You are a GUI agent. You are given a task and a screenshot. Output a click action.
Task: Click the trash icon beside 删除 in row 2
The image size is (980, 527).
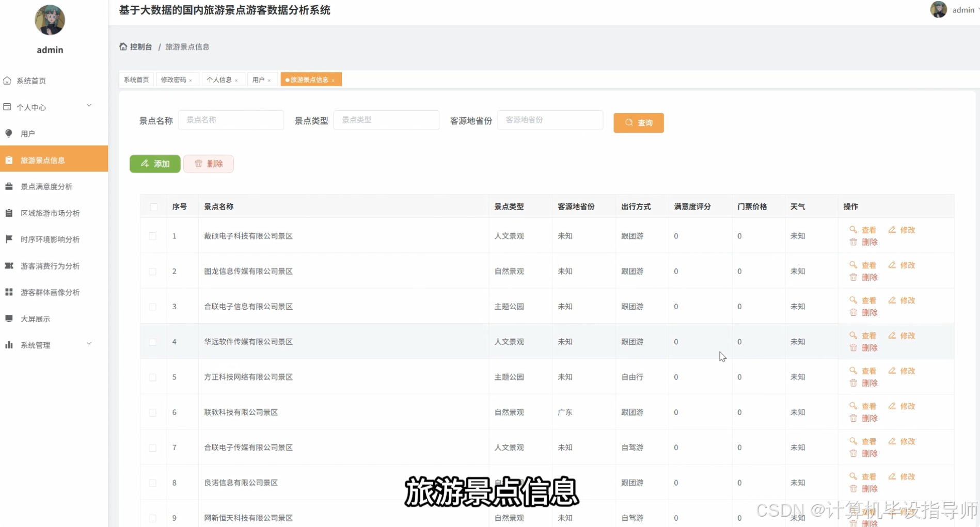(853, 277)
